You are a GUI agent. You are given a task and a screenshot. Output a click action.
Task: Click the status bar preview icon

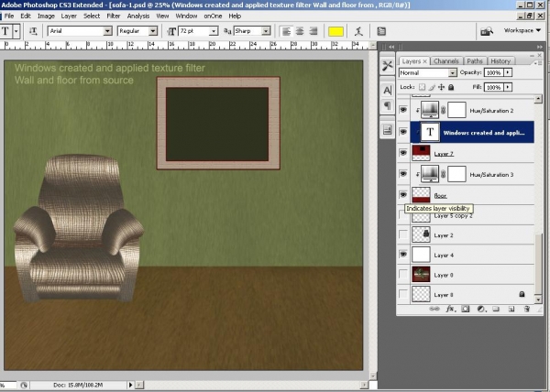coord(24,385)
